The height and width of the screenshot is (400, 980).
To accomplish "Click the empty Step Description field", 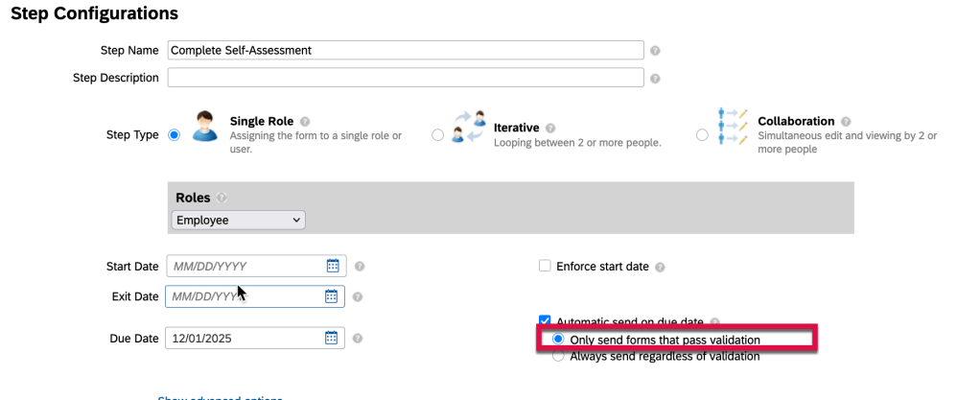I will [x=405, y=78].
